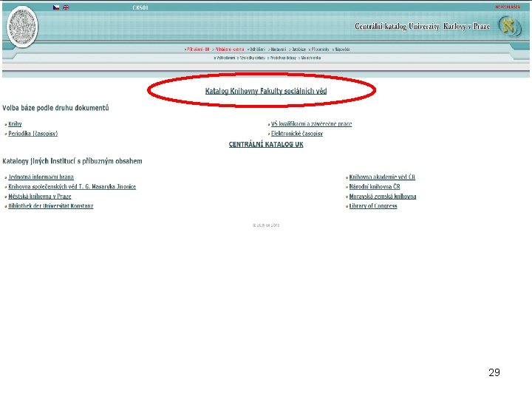The width and height of the screenshot is (532, 399).
Task: Click the 'NEPŘIHLÁŠEN' status text at top right
Action: (x=508, y=7)
